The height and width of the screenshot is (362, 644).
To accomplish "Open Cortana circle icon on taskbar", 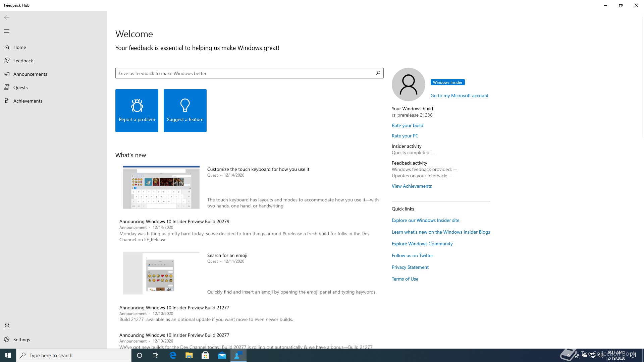I will pos(140,355).
